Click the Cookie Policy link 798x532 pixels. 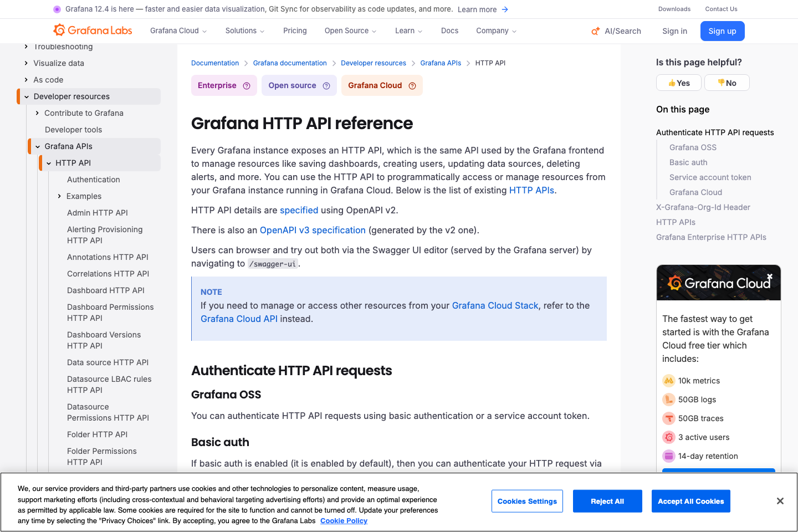coord(344,521)
